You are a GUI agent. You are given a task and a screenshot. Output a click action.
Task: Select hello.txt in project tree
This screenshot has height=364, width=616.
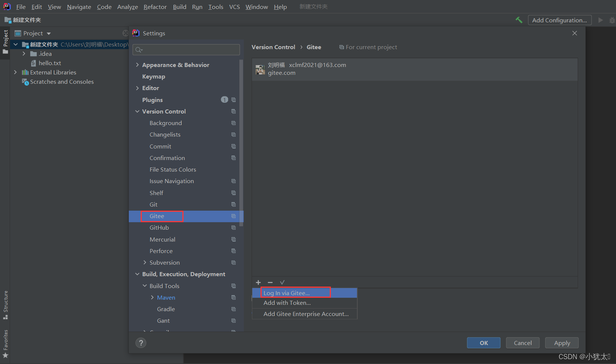point(50,63)
